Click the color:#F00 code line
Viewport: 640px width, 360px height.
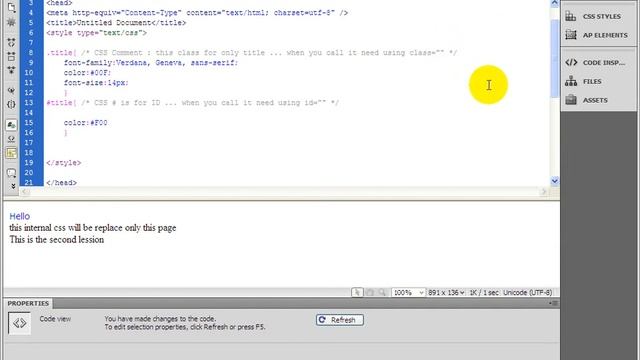pyautogui.click(x=85, y=123)
